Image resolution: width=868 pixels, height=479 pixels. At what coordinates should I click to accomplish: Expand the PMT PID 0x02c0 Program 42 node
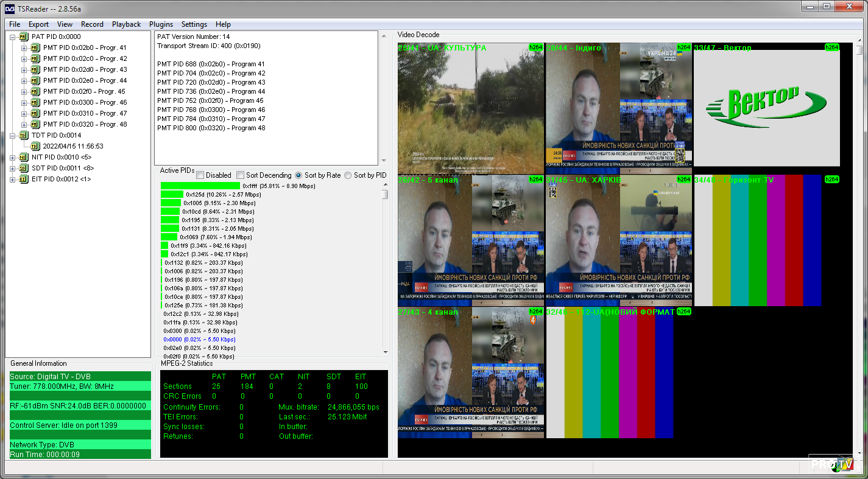tap(24, 58)
